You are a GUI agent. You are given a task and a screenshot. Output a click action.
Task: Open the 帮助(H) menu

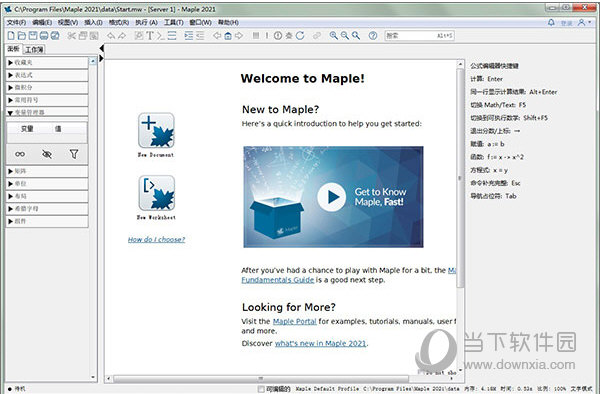tap(228, 23)
